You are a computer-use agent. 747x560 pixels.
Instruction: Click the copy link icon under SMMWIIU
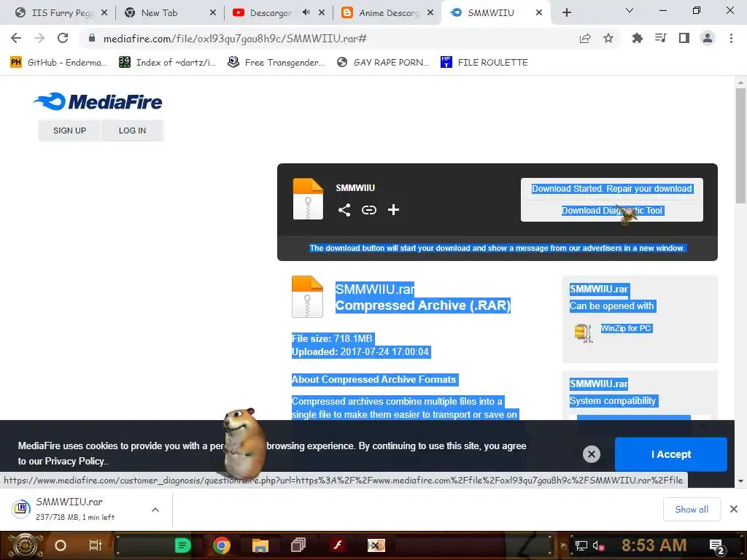368,210
